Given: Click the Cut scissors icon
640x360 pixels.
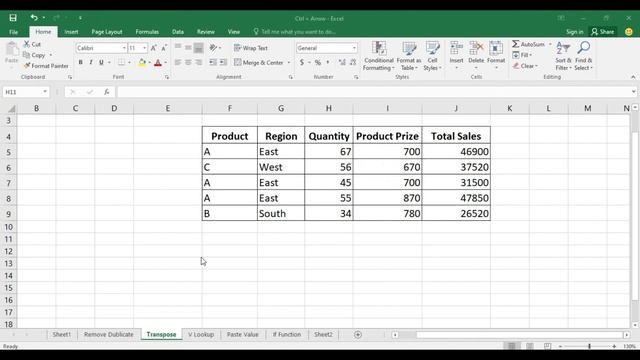Looking at the screenshot, I should coord(27,44).
